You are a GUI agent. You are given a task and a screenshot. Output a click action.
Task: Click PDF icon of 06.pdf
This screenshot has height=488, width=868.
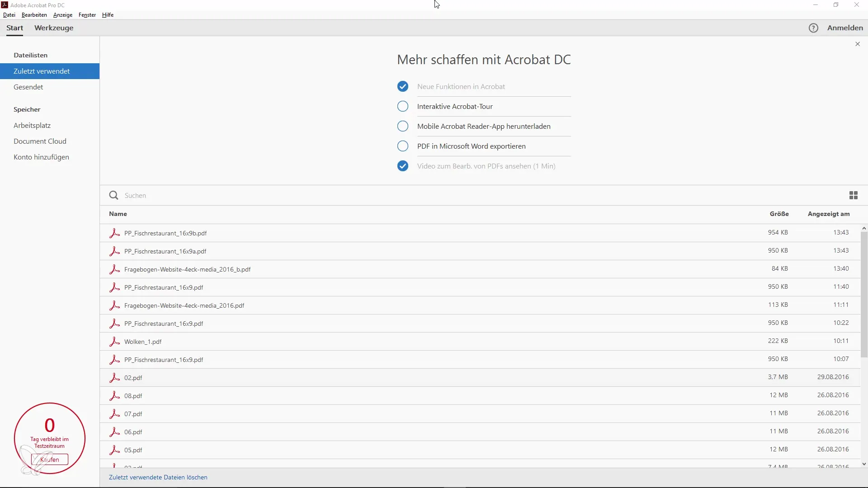click(x=114, y=432)
